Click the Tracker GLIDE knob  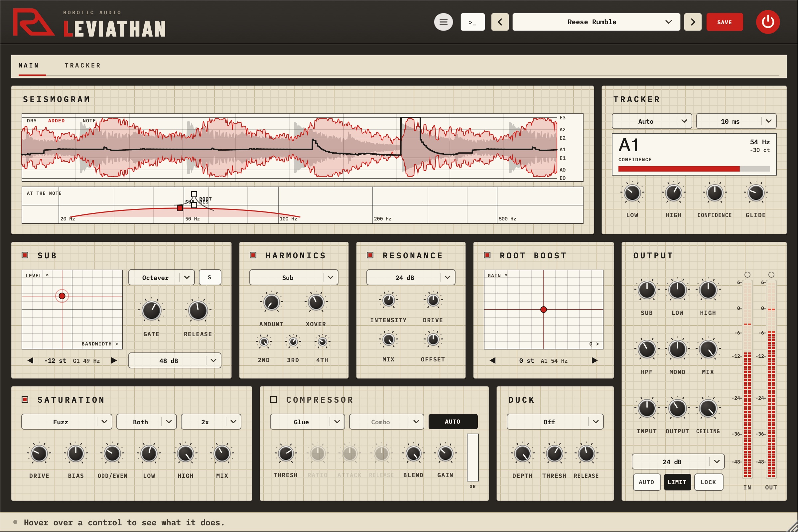pyautogui.click(x=755, y=193)
